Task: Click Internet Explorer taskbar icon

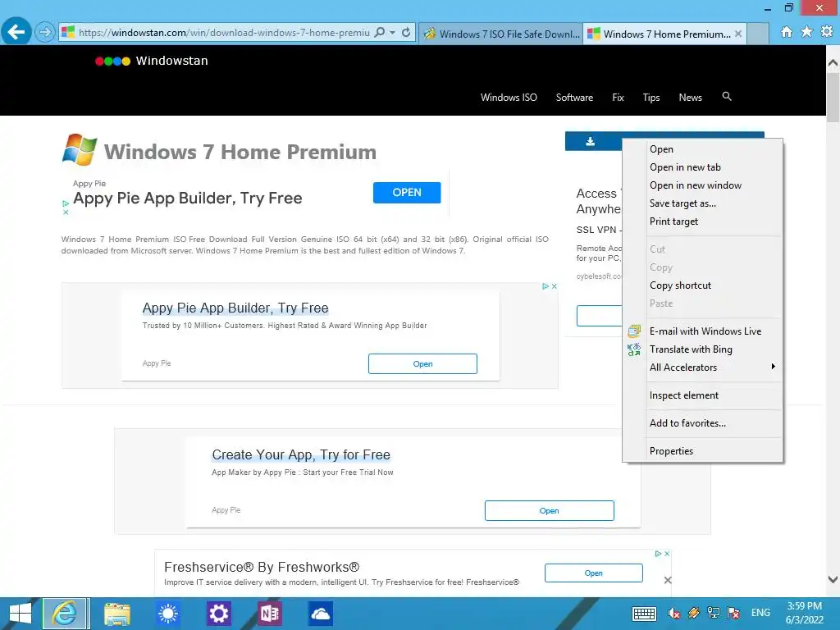Action: [66, 614]
